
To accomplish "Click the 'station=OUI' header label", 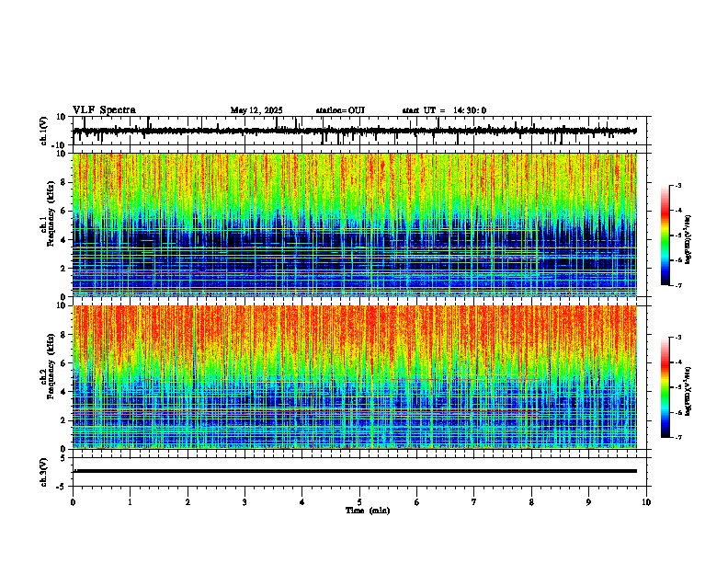I will 340,110.
